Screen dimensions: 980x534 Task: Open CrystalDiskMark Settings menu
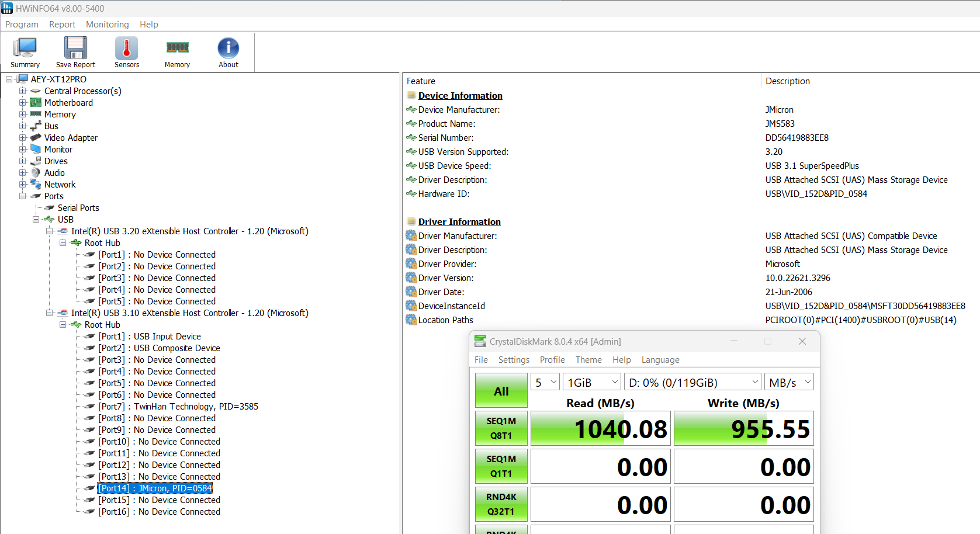click(514, 360)
